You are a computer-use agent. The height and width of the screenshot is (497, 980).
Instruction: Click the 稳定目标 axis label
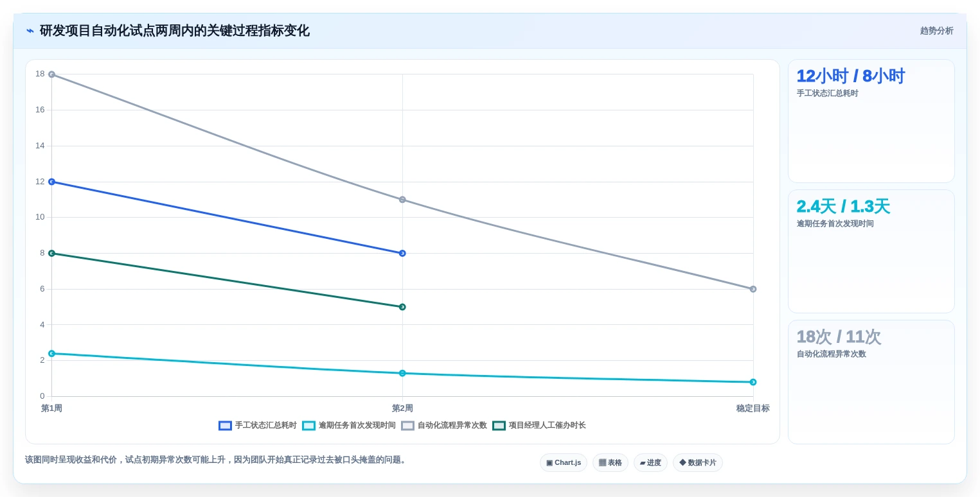[x=753, y=408]
